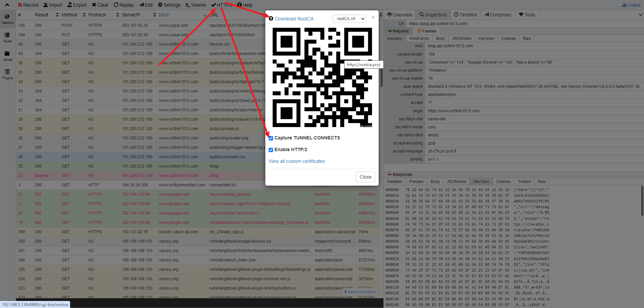Open the response Preview tab

[x=416, y=182]
